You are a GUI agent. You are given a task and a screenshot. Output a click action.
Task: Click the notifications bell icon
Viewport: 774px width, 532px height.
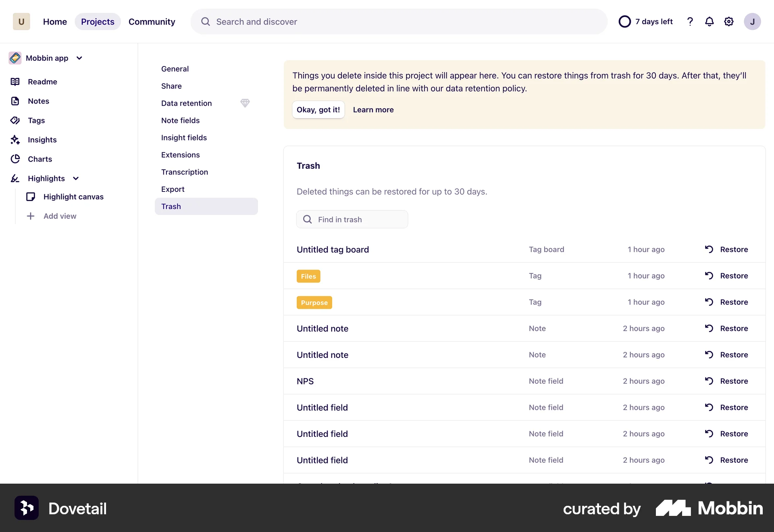pos(709,22)
